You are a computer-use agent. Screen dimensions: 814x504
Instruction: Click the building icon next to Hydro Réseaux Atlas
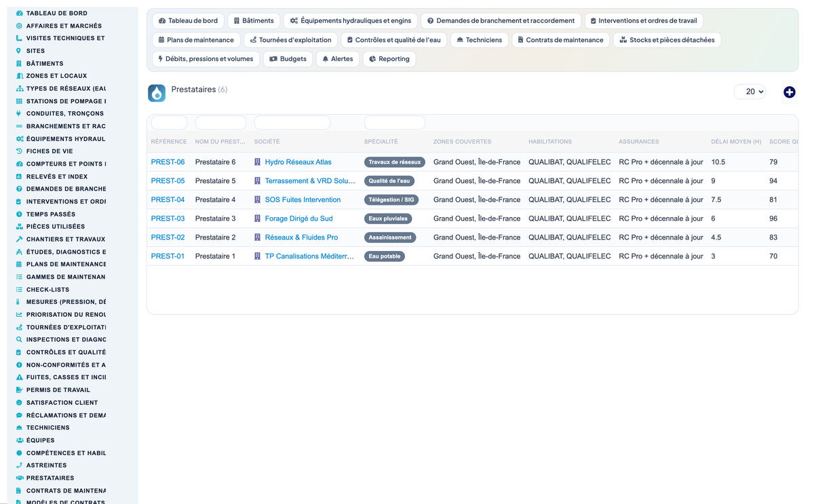pyautogui.click(x=258, y=162)
